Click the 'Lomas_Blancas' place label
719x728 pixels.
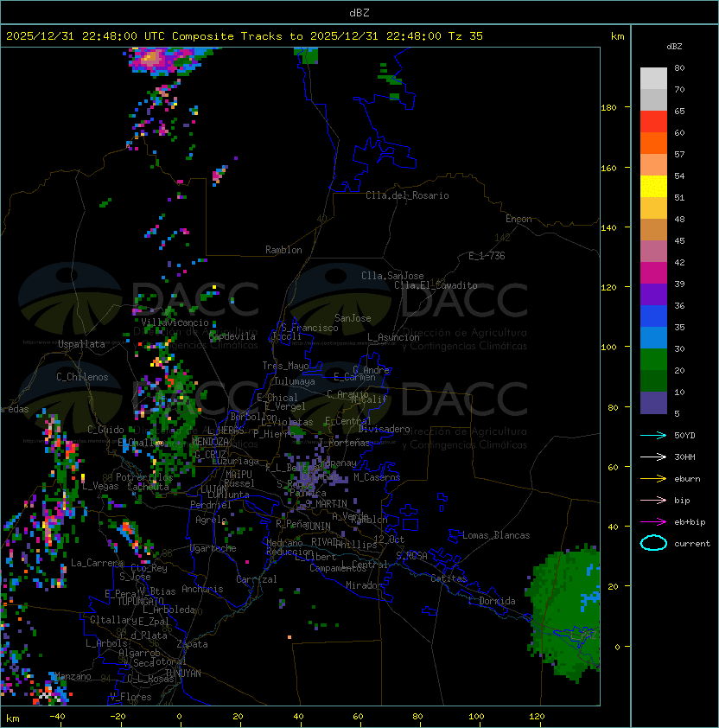[496, 535]
